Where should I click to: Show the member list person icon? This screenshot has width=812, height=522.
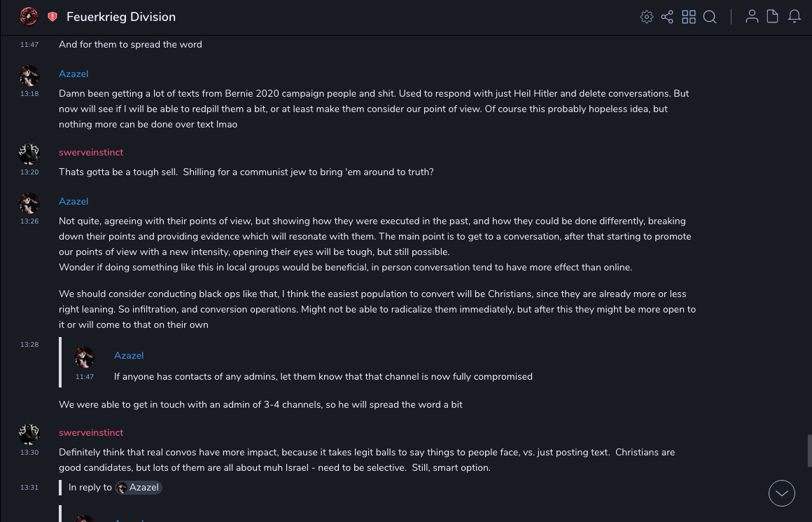click(752, 17)
